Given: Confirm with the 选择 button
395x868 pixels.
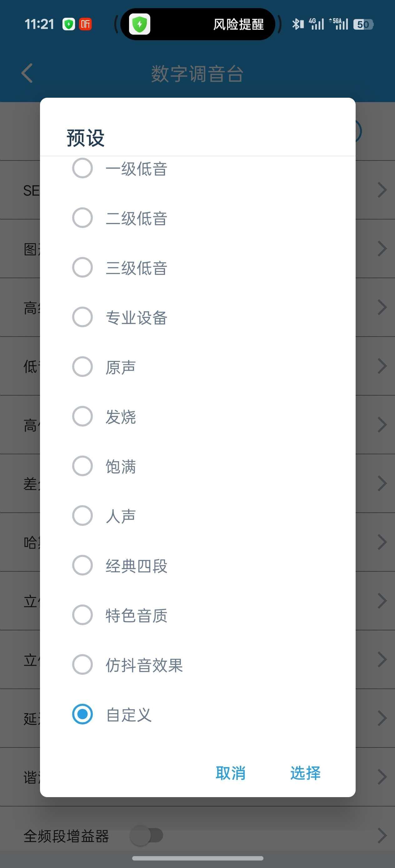Looking at the screenshot, I should (x=305, y=773).
